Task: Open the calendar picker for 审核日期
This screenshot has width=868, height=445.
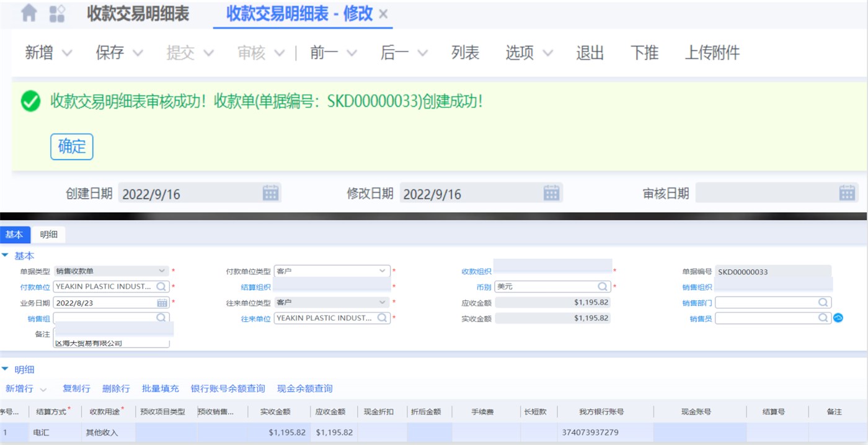Action: [847, 193]
